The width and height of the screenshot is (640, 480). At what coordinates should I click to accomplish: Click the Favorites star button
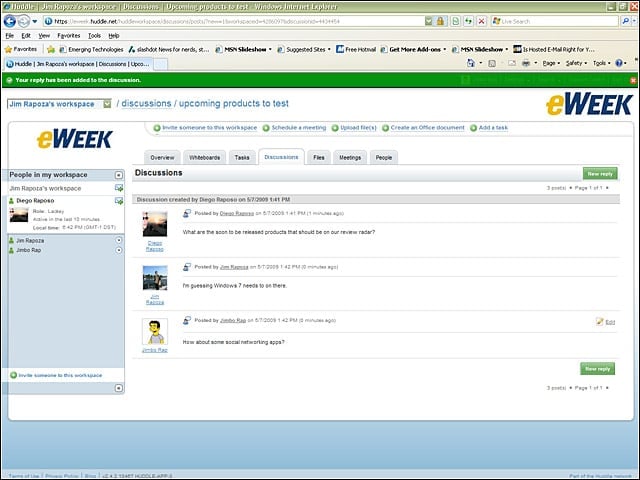[20, 49]
